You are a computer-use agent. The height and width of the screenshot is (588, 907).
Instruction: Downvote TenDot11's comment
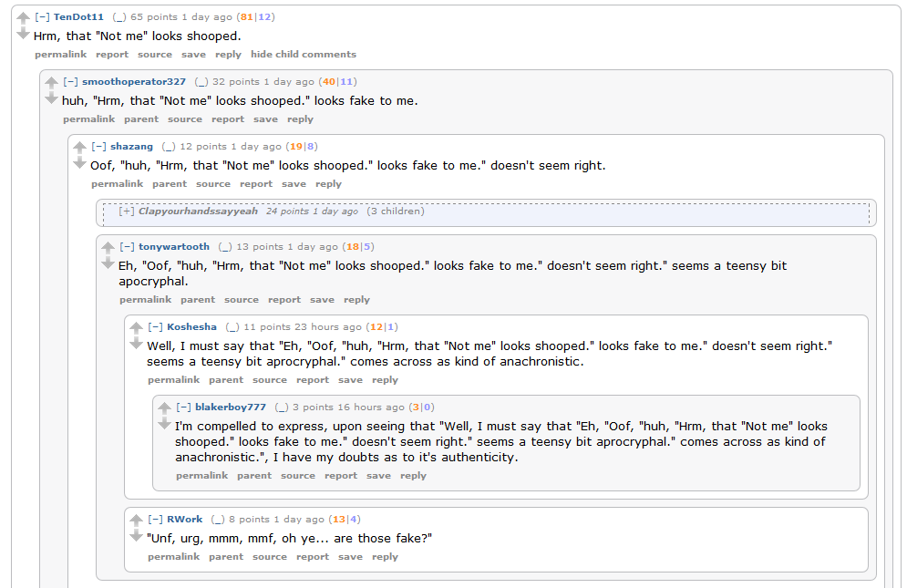click(x=24, y=34)
